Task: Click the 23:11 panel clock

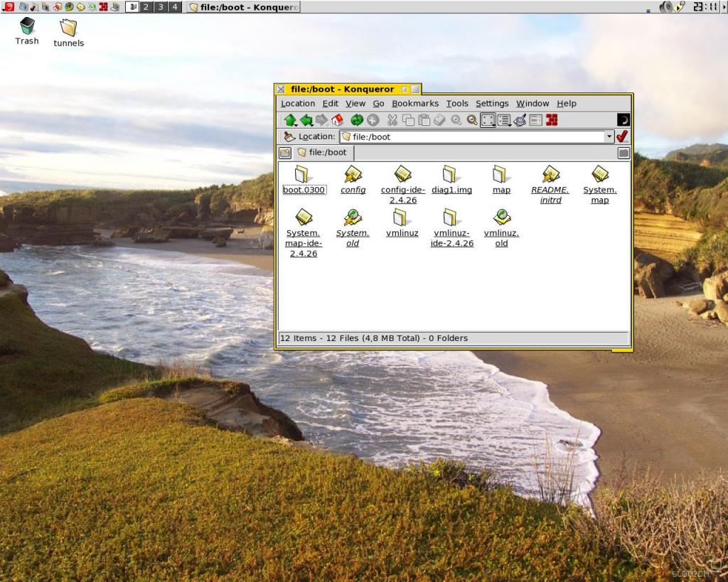Action: [706, 6]
